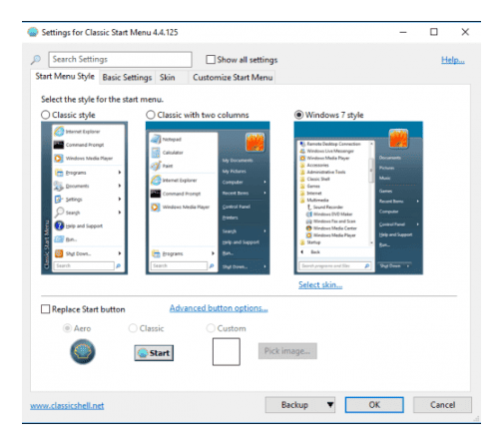
Task: Click the Cancel button
Action: click(x=442, y=405)
